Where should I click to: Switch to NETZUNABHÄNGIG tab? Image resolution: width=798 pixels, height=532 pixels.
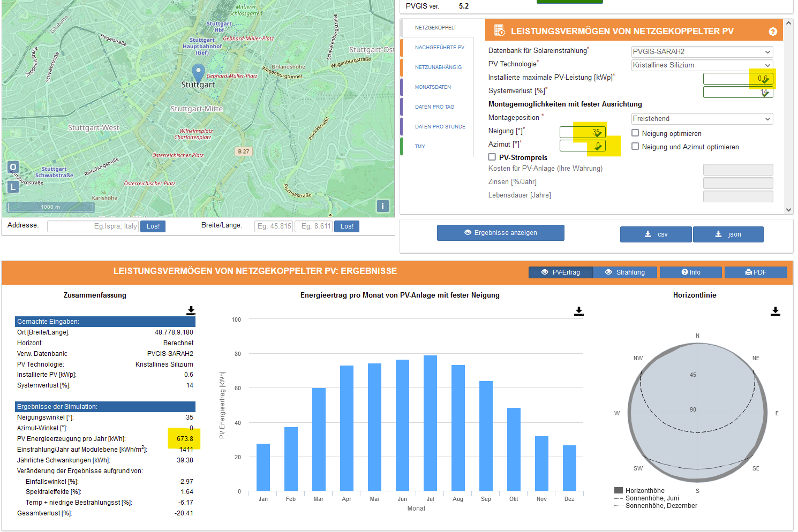438,67
